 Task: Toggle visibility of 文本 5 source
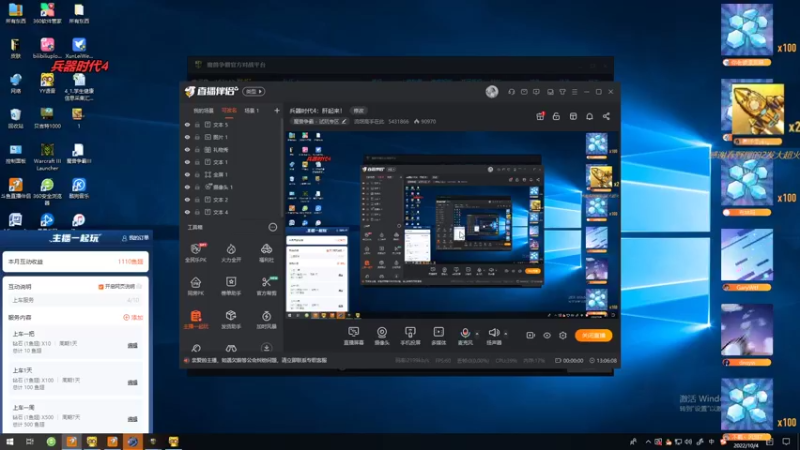187,124
